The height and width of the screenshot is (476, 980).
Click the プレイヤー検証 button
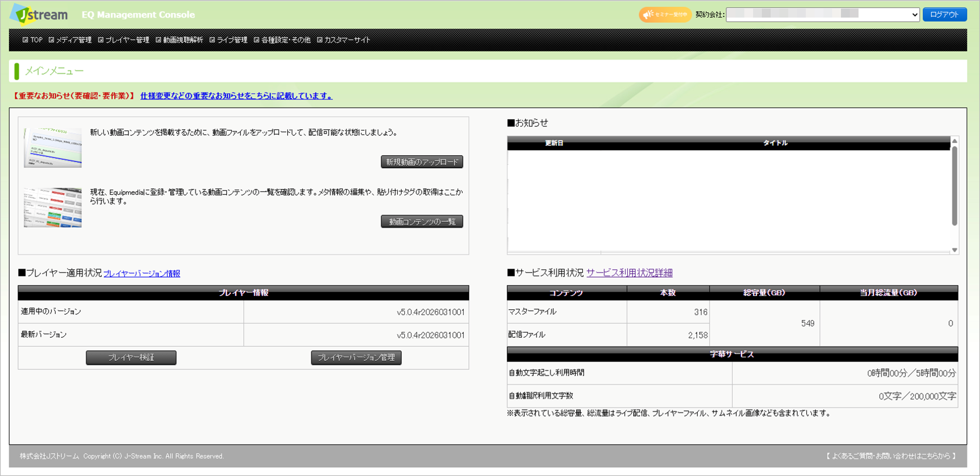(x=131, y=358)
